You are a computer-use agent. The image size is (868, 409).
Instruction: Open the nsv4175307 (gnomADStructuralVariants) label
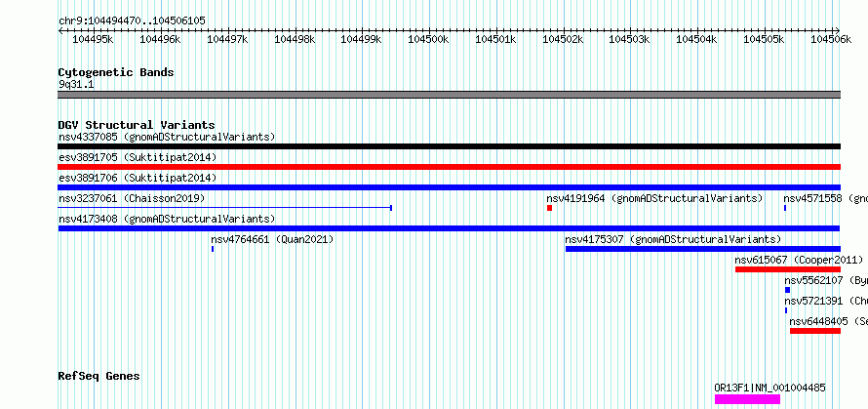(x=673, y=239)
